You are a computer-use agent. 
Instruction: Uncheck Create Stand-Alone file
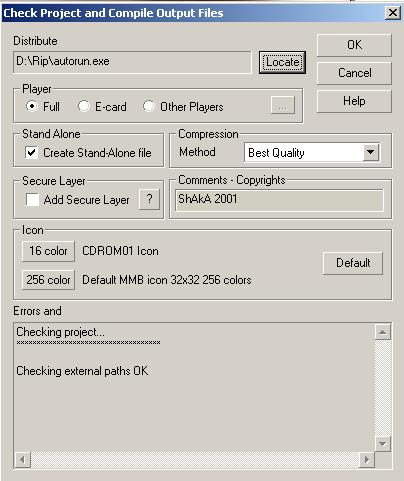click(32, 153)
